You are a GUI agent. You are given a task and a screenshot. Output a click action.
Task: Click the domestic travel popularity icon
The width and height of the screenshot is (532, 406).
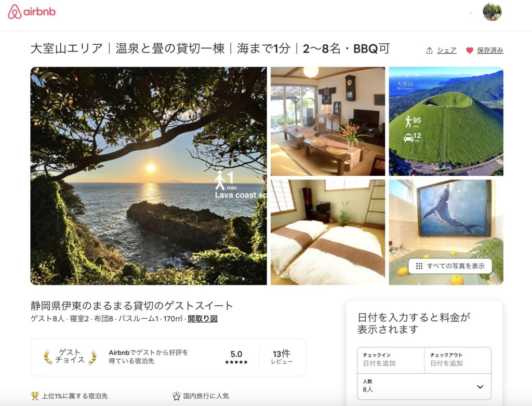point(177,396)
